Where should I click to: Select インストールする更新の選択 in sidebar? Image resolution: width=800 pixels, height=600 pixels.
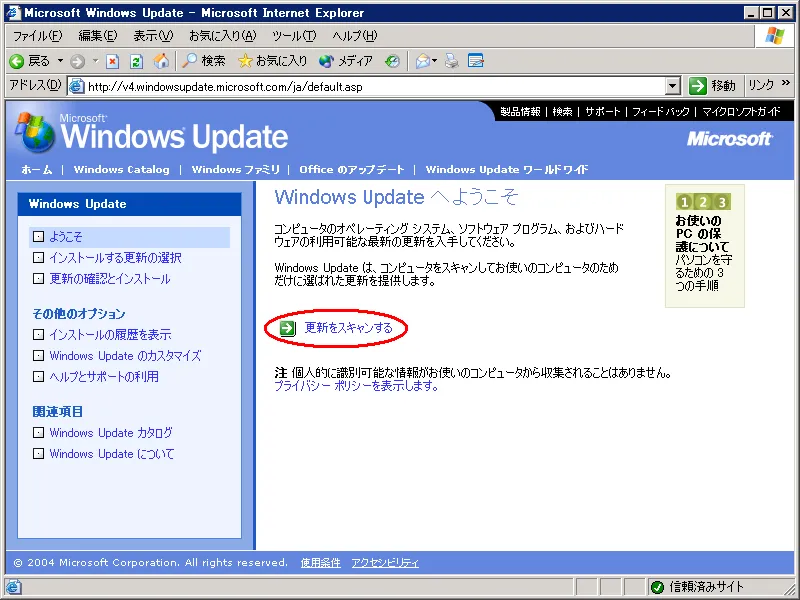point(115,258)
